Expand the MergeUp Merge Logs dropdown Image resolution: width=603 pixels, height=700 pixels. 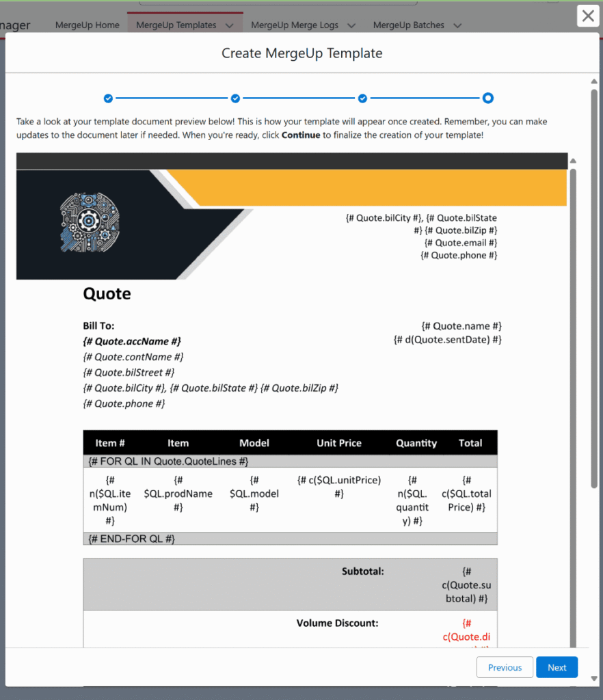[351, 25]
